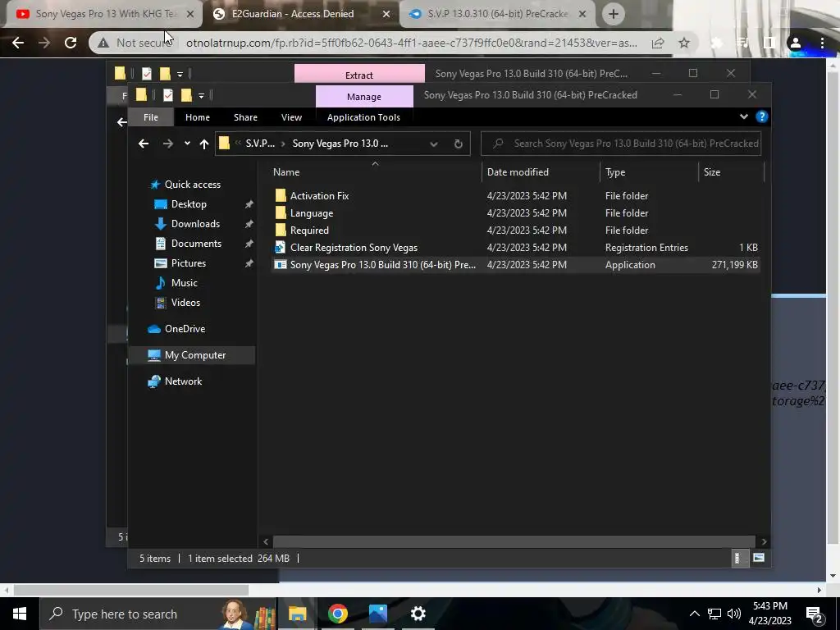Open recent locations dropdown arrow
Image resolution: width=840 pixels, height=630 pixels.
click(x=187, y=144)
